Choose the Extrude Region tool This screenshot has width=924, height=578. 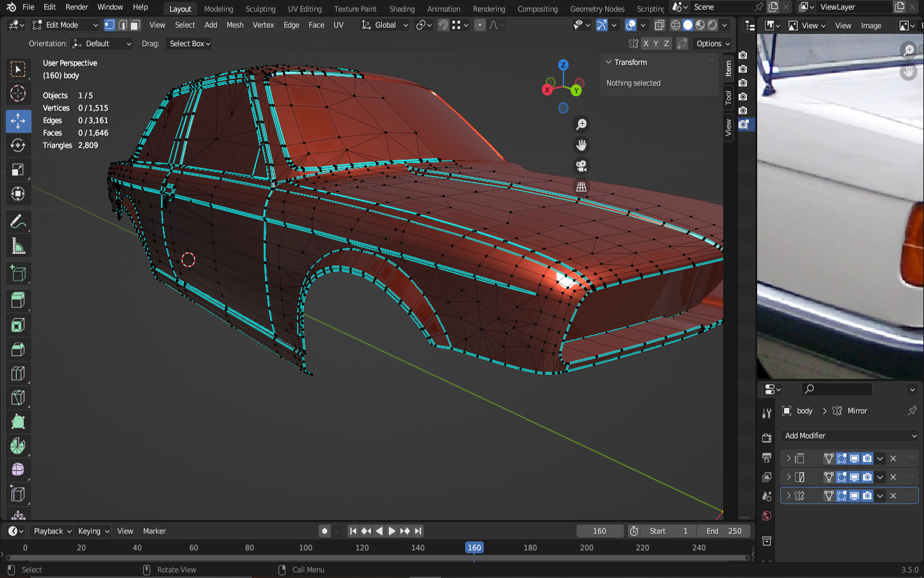pyautogui.click(x=18, y=300)
